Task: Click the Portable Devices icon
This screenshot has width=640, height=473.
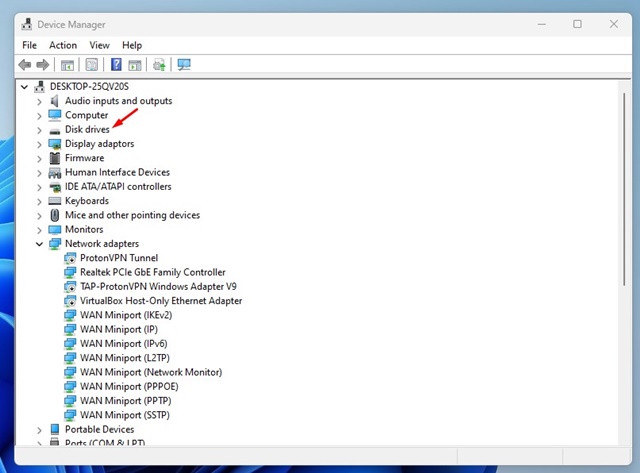Action: pos(55,429)
